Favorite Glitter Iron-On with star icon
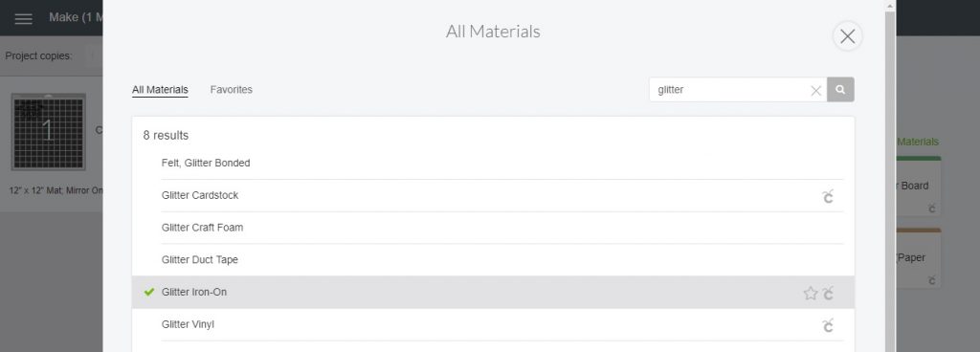 point(811,293)
